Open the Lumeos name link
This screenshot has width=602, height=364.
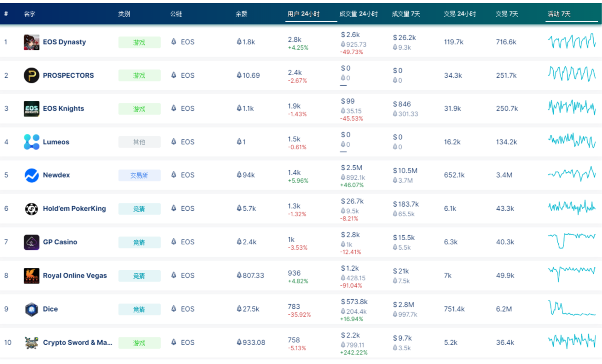pyautogui.click(x=56, y=142)
